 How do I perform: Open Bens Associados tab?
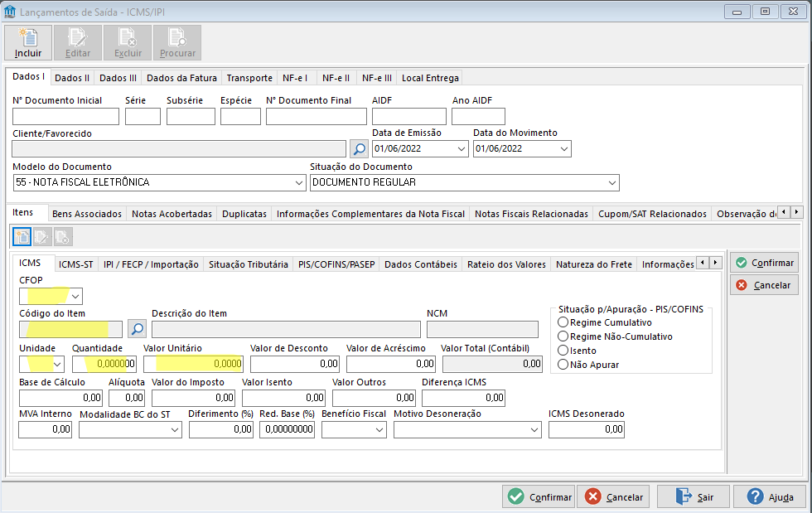click(x=87, y=214)
